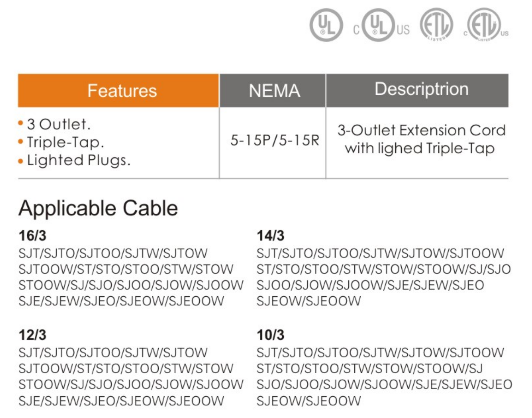Click the "3 Outlet." bullet item

point(59,124)
